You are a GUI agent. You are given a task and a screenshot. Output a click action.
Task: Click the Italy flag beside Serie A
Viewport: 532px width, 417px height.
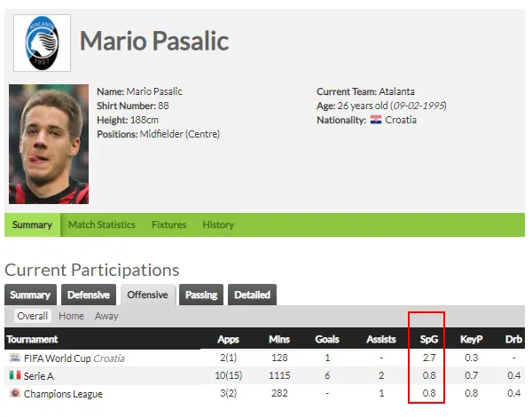click(x=15, y=375)
